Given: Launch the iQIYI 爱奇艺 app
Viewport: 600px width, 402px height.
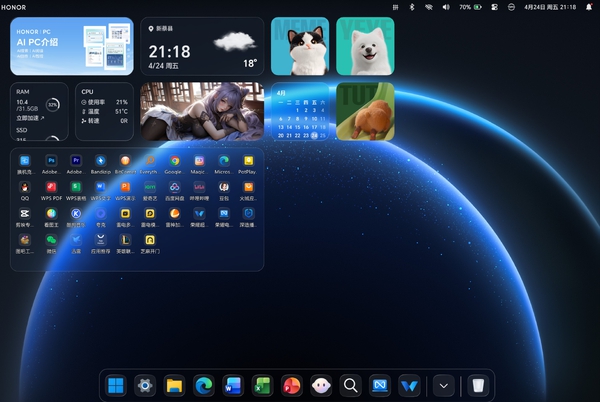Looking at the screenshot, I should tap(150, 187).
